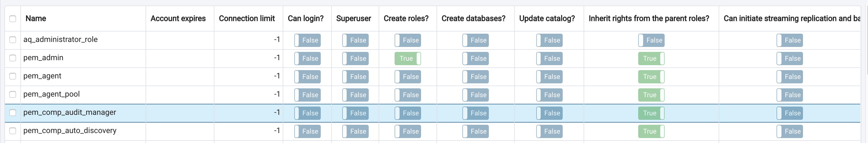Toggle streaming replication for pem_admin
This screenshot has width=868, height=143.
(x=789, y=58)
